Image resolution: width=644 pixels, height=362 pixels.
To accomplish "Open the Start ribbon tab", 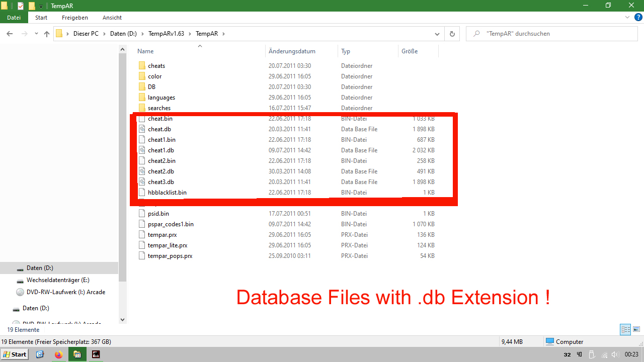I will 41,18.
